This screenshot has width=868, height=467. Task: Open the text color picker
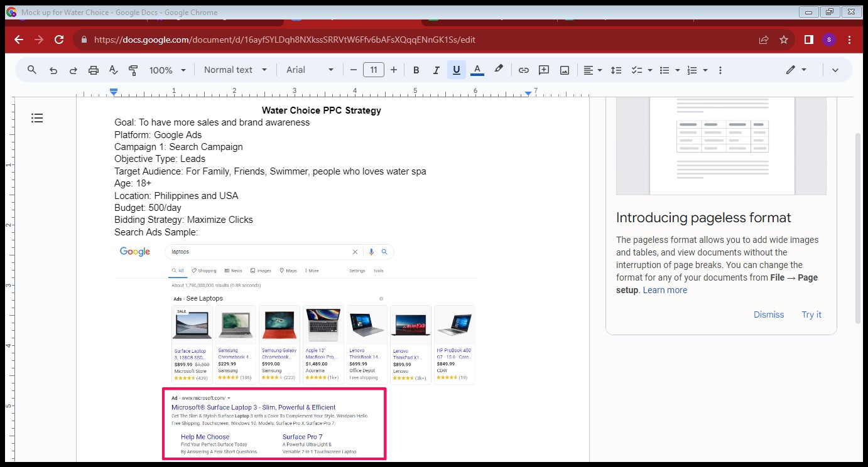477,70
